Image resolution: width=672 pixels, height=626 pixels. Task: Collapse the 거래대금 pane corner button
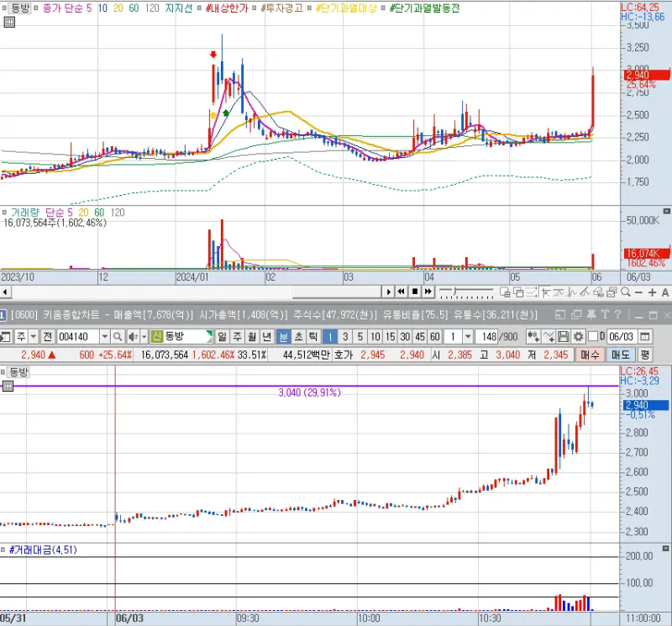[665, 549]
